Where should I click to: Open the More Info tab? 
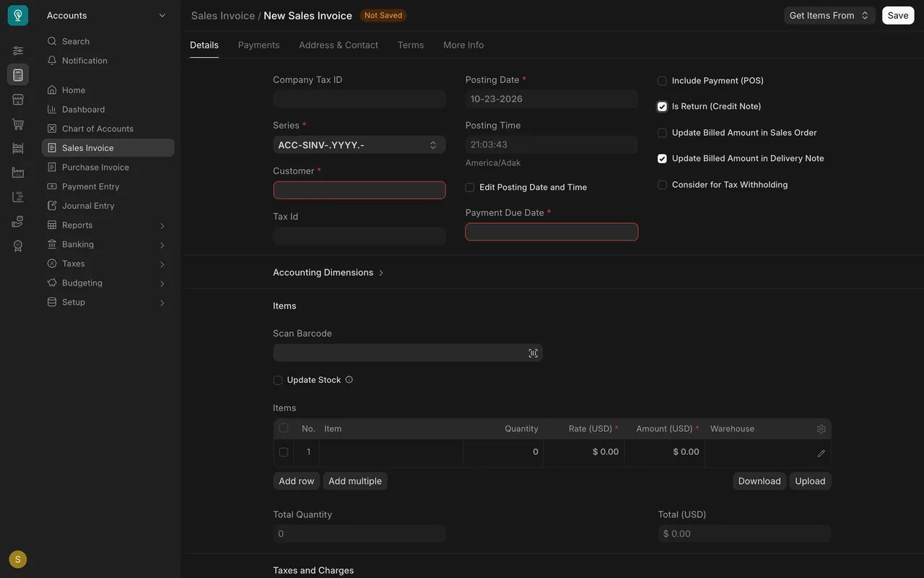click(x=463, y=45)
